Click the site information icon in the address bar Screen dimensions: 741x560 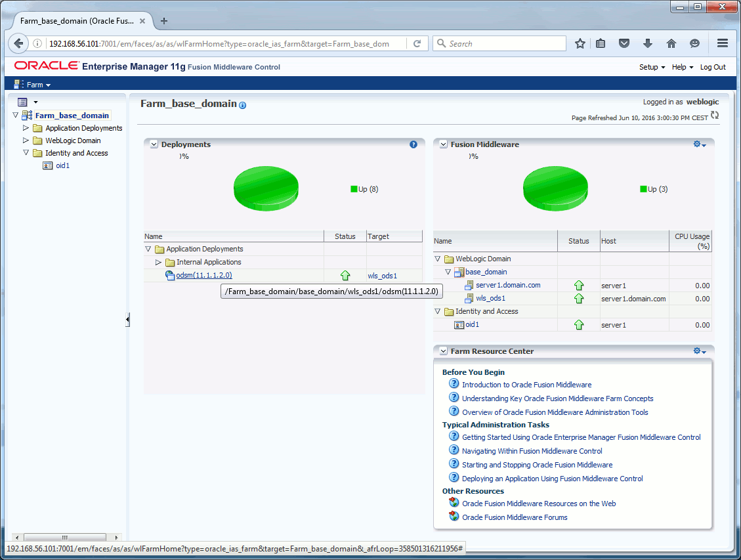37,43
